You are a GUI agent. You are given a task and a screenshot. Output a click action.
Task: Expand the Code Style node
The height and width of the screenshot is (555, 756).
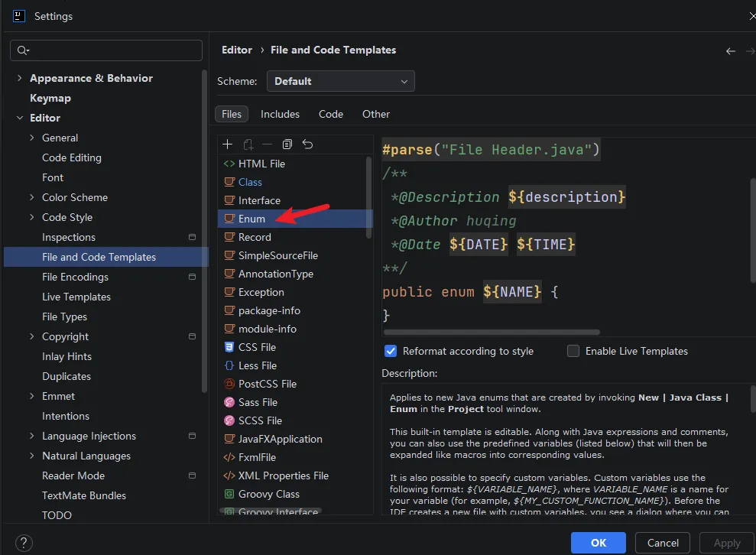tap(32, 217)
